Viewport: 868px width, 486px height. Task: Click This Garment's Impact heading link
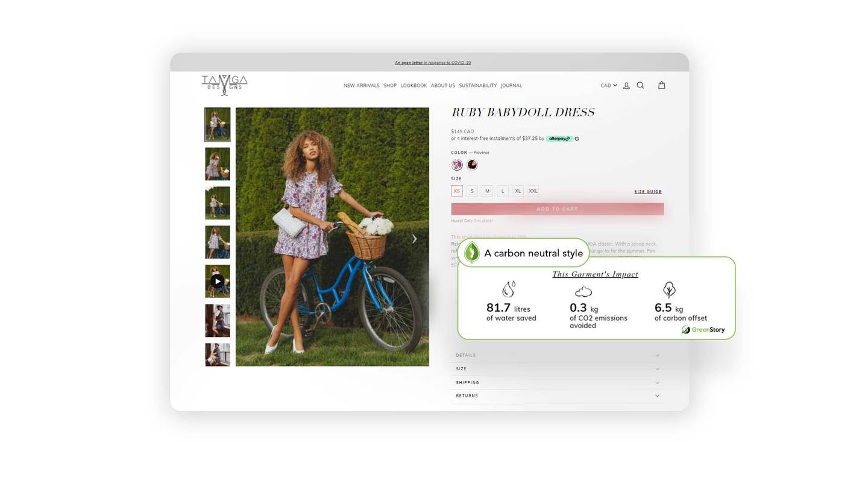[595, 274]
